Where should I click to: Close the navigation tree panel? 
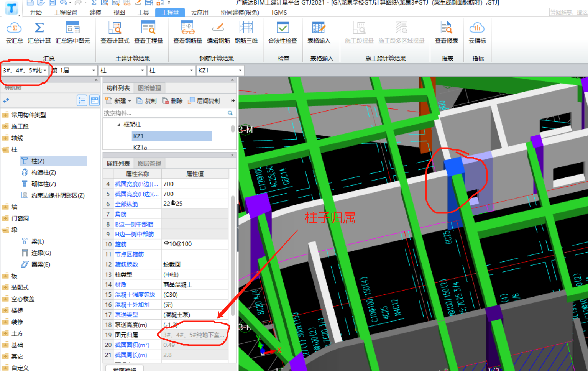click(96, 80)
